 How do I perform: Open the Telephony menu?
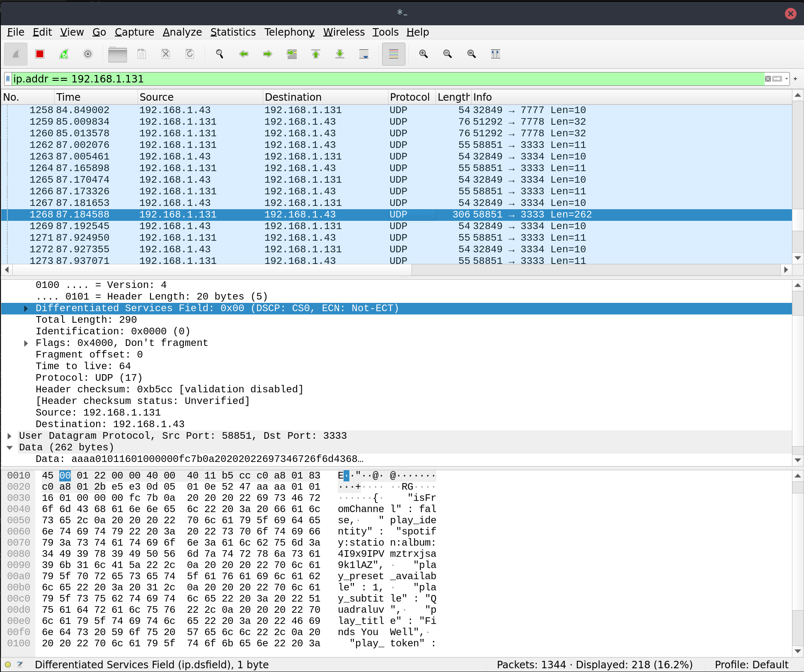pos(289,32)
